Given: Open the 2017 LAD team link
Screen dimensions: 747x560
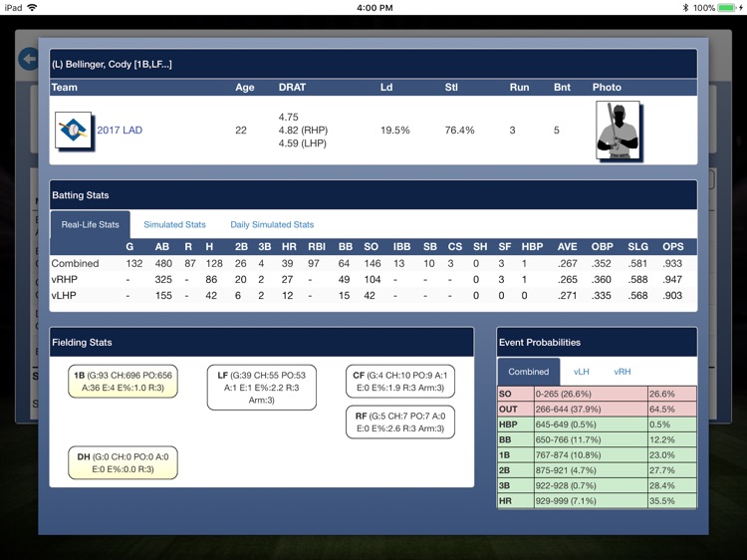Looking at the screenshot, I should [120, 131].
